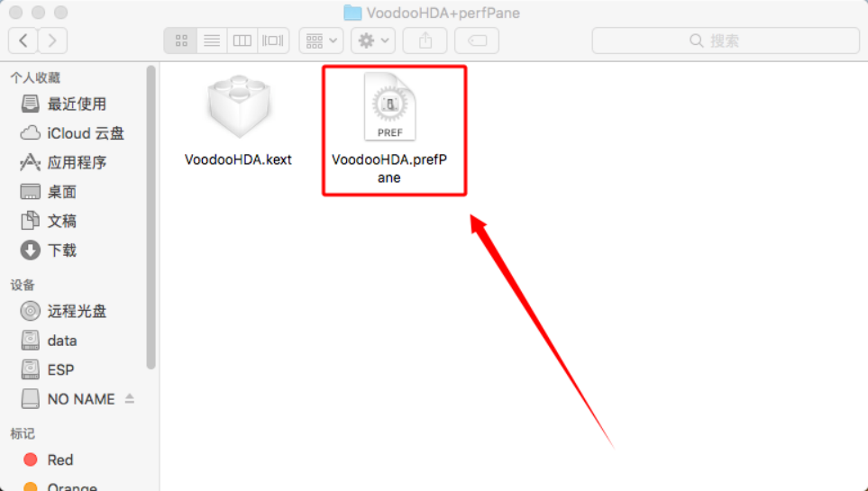
Task: Click the search field
Action: pos(726,41)
